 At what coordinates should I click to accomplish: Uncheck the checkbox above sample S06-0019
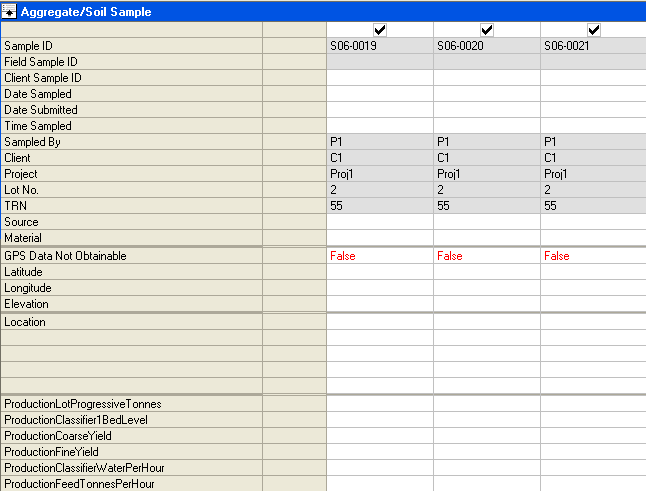(x=380, y=30)
